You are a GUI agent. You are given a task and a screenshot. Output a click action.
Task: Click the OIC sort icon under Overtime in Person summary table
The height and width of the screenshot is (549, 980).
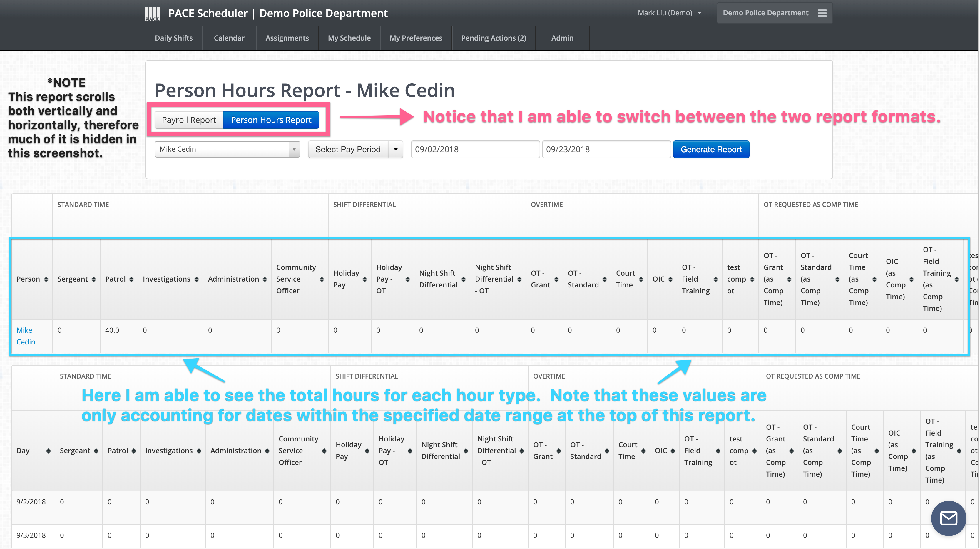click(670, 279)
